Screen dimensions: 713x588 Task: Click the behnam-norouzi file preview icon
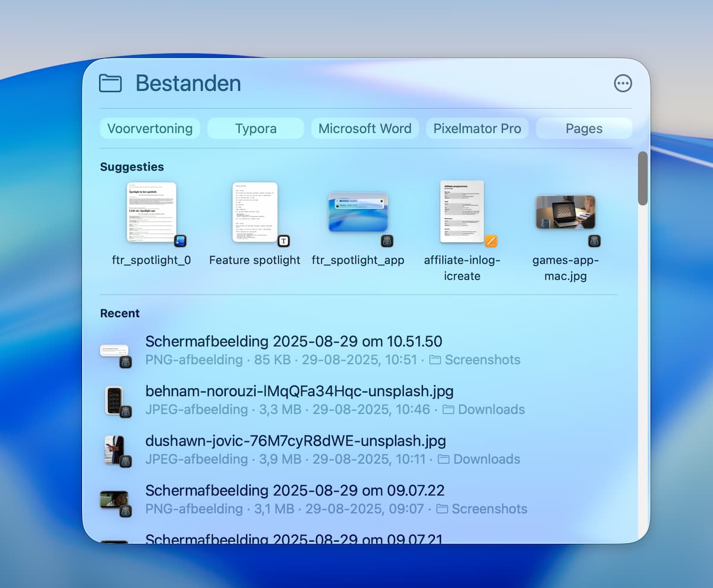point(115,400)
